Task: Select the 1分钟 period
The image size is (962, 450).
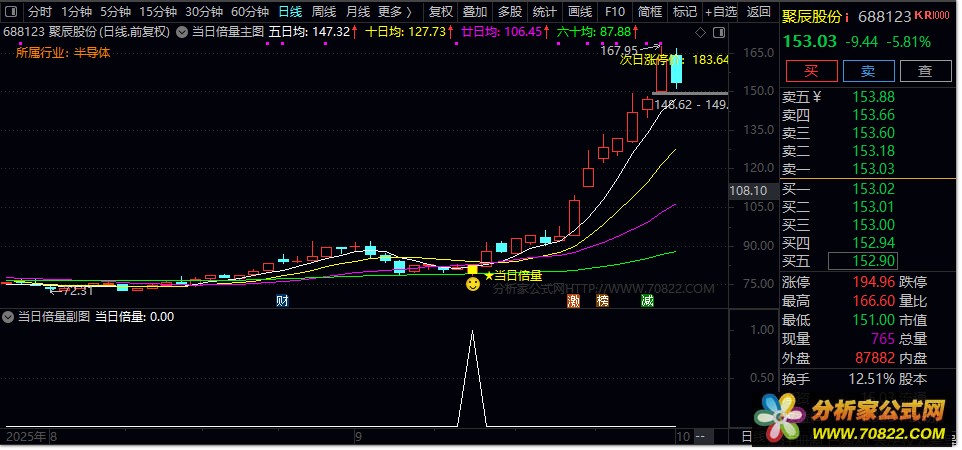Action: click(77, 11)
